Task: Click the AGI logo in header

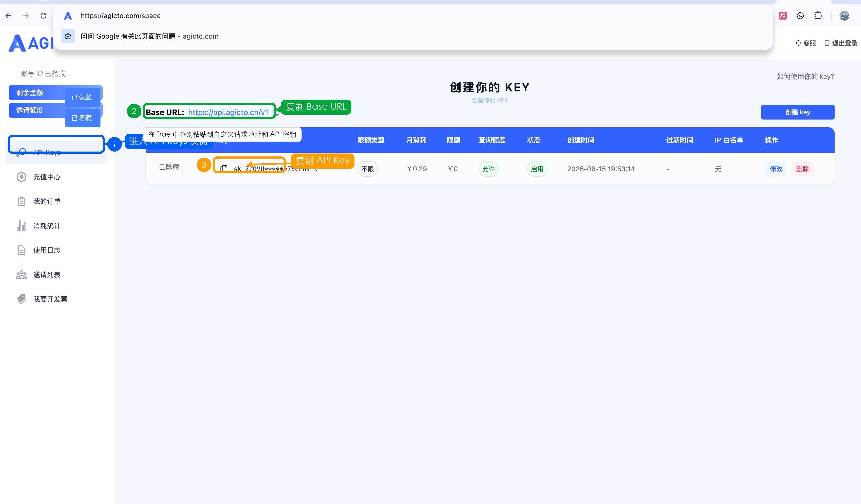Action: point(32,43)
